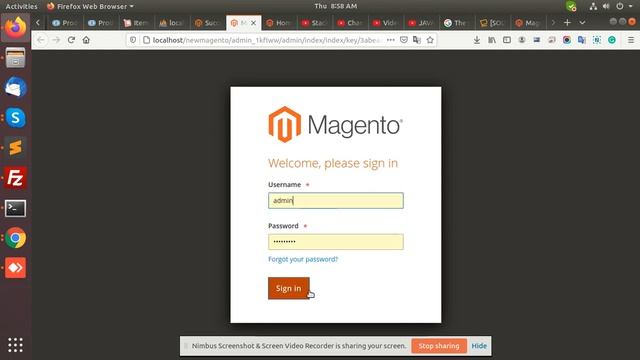Open Sublime Text from the dock
This screenshot has width=640, height=360.
(16, 147)
